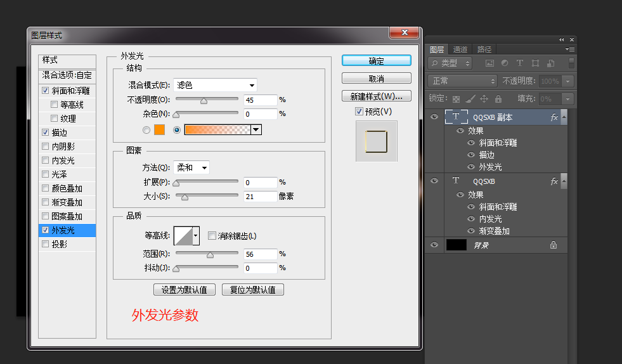Select gradient radio button
The height and width of the screenshot is (364, 622).
click(177, 130)
